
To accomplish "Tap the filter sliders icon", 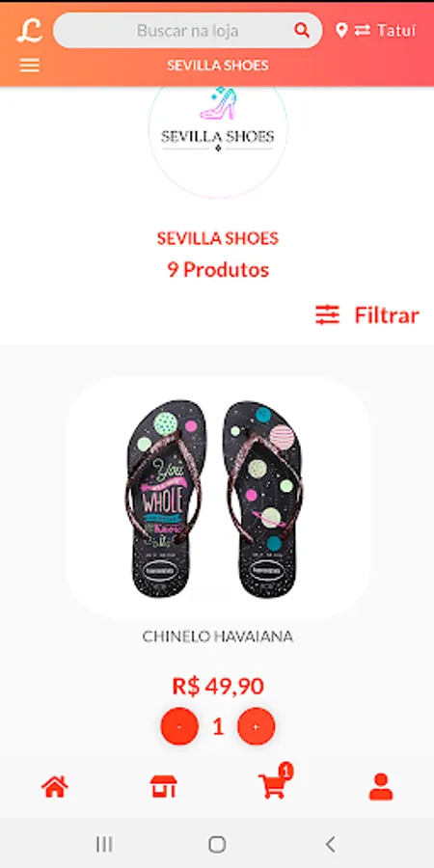I will (x=328, y=315).
